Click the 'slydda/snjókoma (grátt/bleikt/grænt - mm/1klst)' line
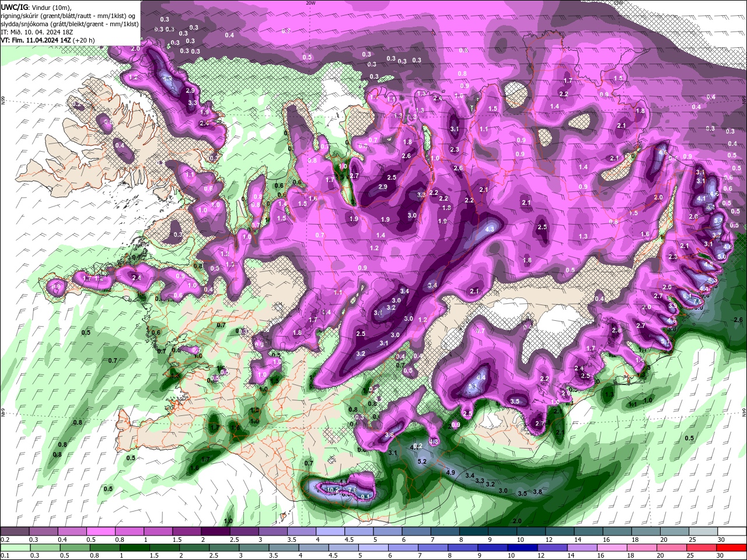This screenshot has height=560, width=747. [70, 24]
